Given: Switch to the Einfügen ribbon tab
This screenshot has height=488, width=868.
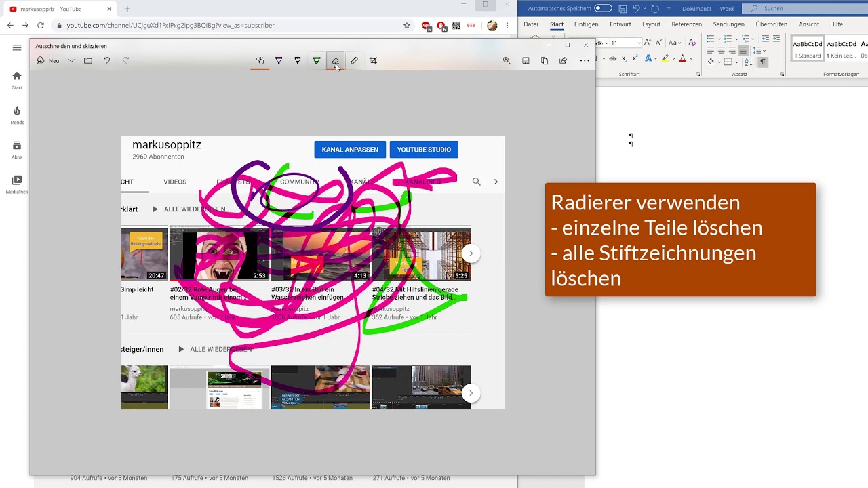Looking at the screenshot, I should tap(586, 24).
